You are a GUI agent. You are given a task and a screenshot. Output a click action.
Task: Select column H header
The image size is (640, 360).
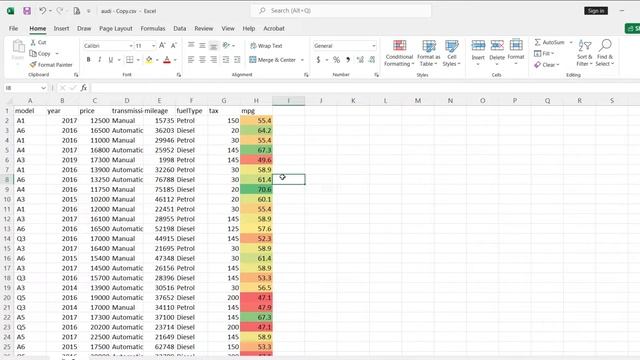[256, 100]
